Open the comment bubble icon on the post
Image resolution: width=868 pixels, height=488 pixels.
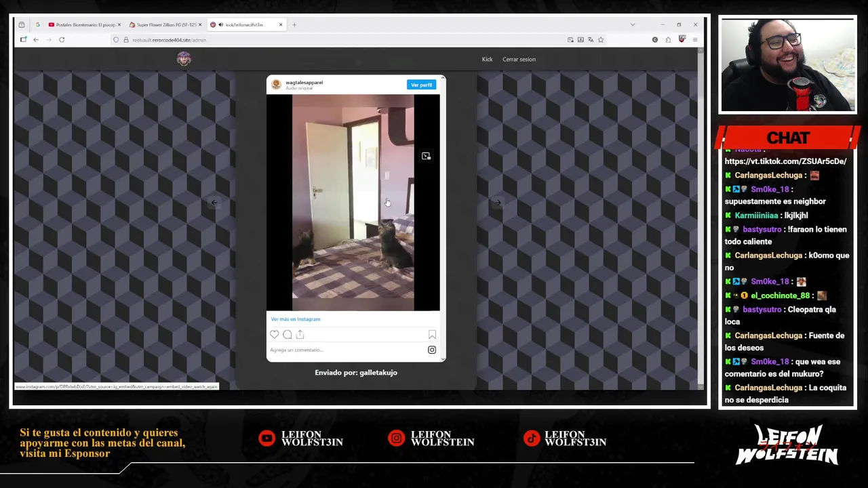tap(288, 334)
